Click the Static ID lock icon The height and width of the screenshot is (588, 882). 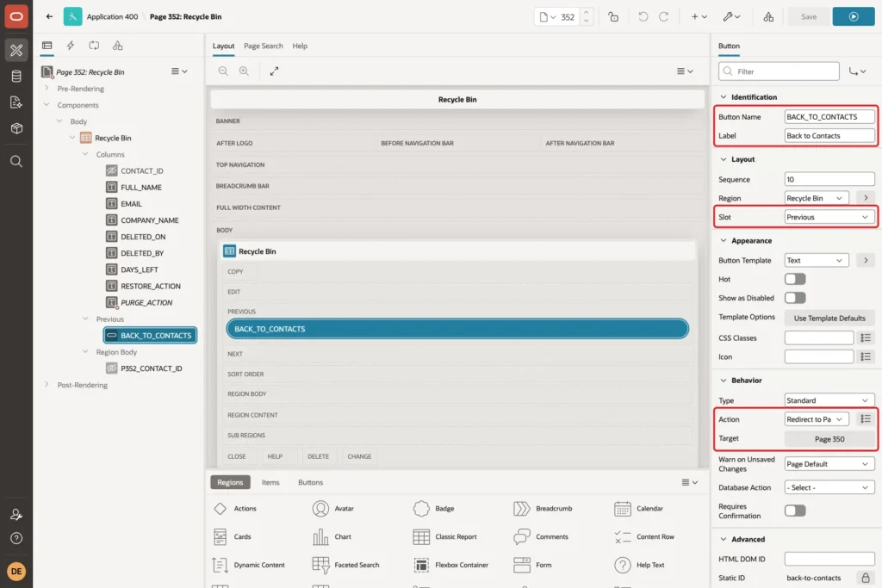[865, 578]
